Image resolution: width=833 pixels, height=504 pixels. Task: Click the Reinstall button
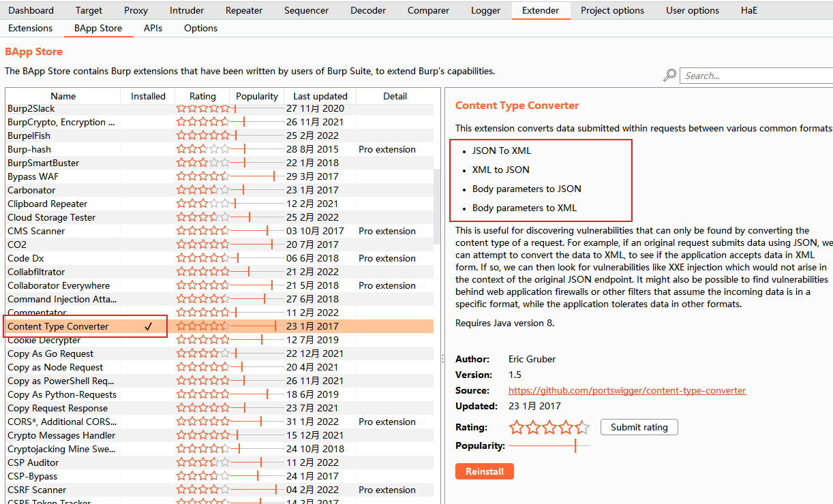485,471
